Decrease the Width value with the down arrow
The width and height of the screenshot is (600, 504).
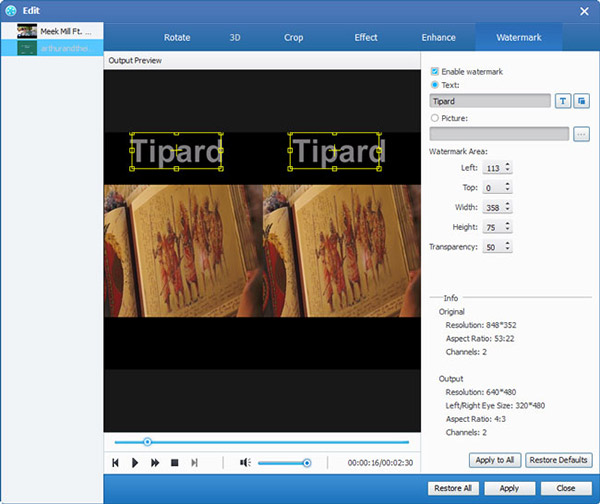[x=507, y=209]
